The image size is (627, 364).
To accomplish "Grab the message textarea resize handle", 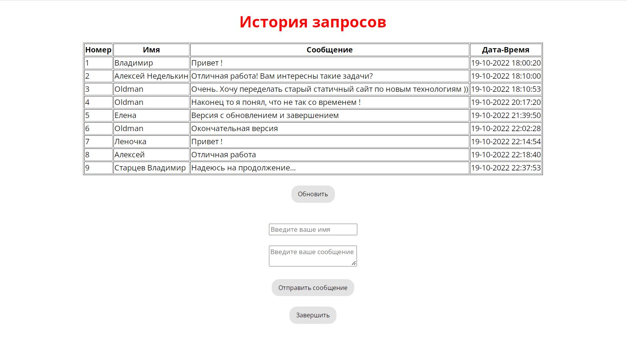I will [353, 263].
